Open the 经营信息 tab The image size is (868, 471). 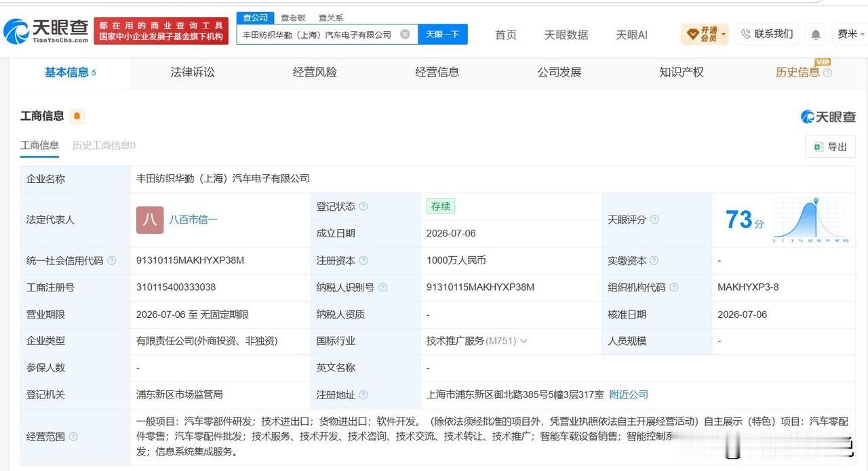pyautogui.click(x=437, y=73)
